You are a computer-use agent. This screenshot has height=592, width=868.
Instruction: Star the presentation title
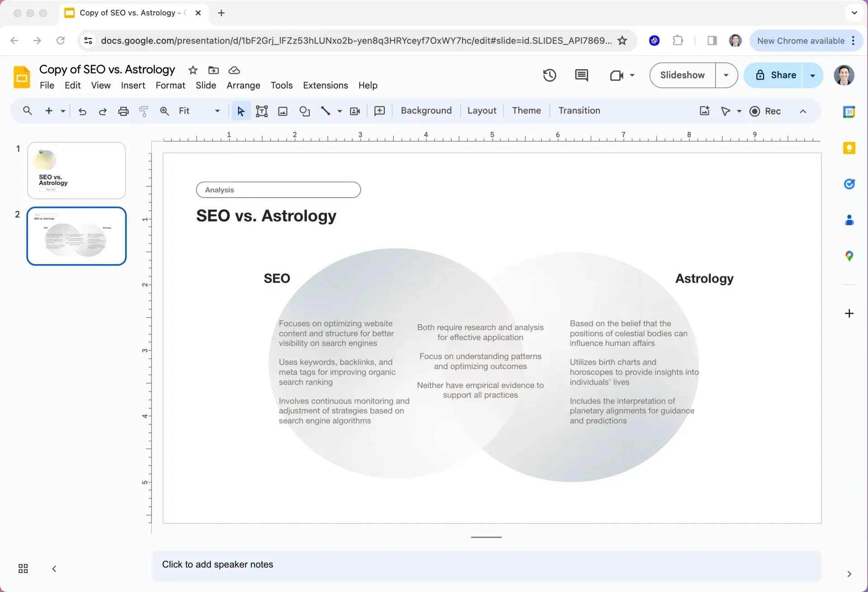tap(193, 70)
